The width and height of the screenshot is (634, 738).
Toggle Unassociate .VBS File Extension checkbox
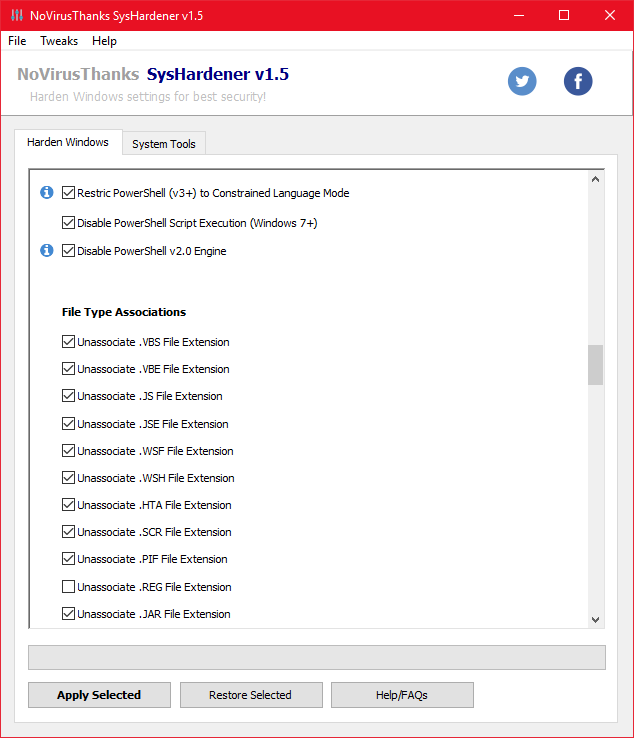point(68,342)
